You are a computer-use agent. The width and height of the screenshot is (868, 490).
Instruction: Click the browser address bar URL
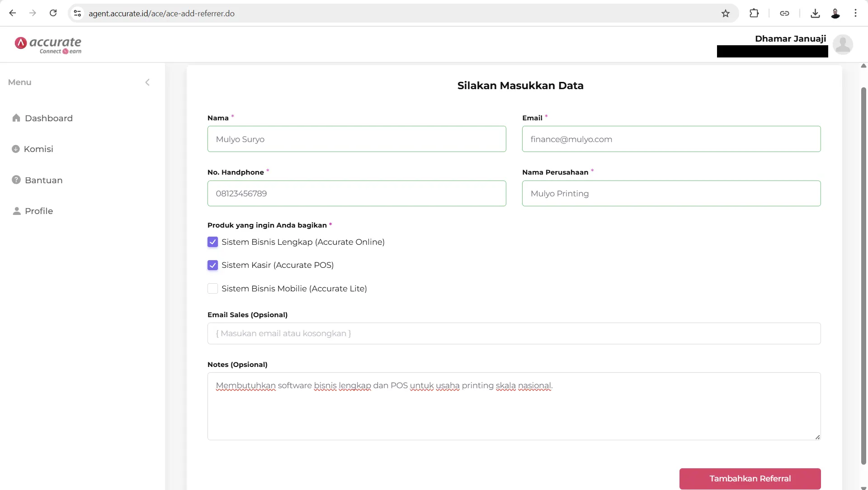[161, 14]
